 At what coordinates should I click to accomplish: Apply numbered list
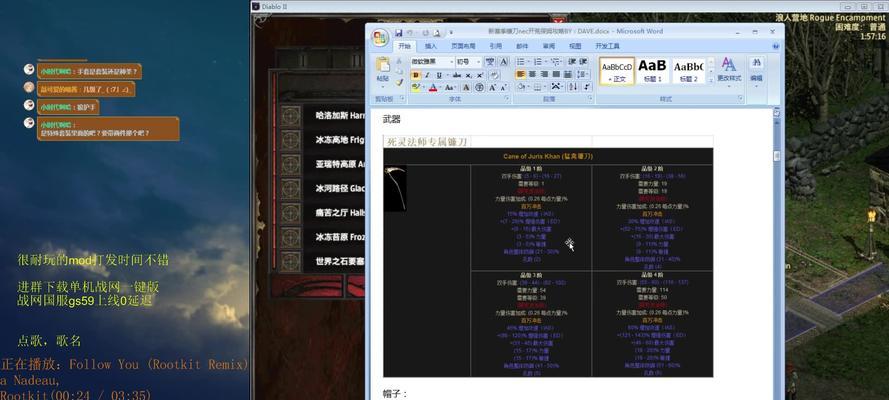pyautogui.click(x=537, y=61)
